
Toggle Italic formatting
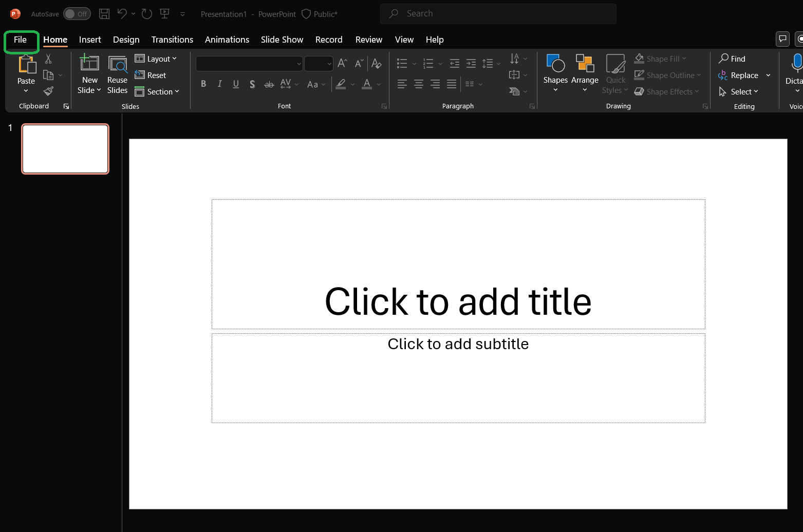[220, 84]
